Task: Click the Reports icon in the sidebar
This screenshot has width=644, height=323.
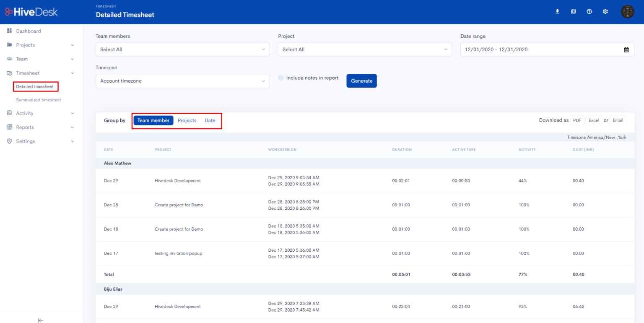Action: (x=9, y=127)
